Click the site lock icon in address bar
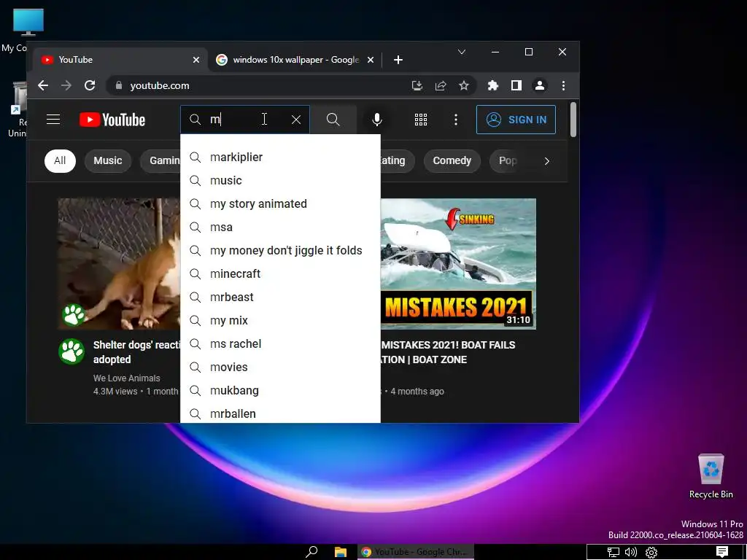The width and height of the screenshot is (747, 560). click(x=119, y=86)
